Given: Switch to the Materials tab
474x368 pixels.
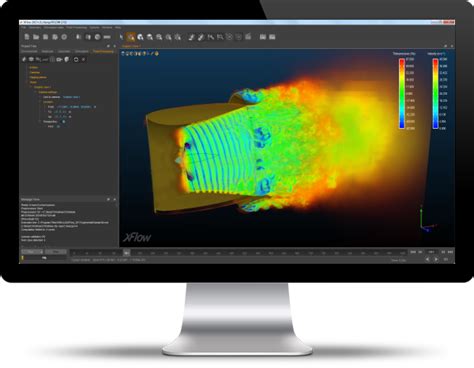Looking at the screenshot, I should [x=47, y=51].
